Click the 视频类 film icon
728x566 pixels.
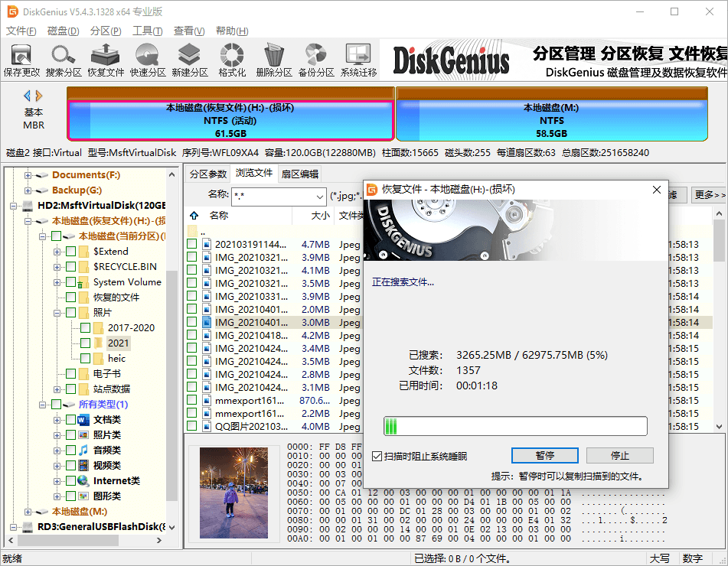(83, 465)
